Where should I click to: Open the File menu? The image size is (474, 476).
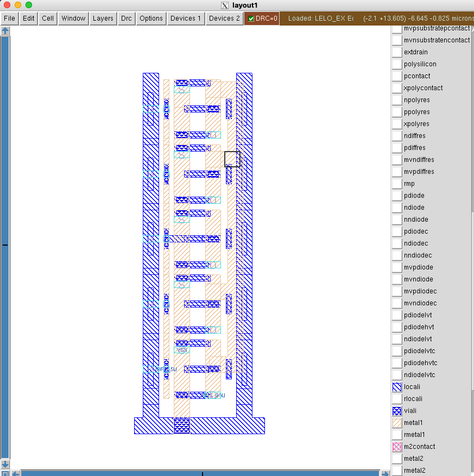click(9, 18)
